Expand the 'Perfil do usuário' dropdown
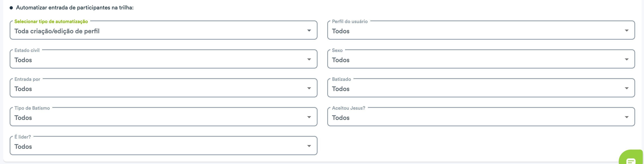Screen dimensions: 644x164 (x=481, y=30)
